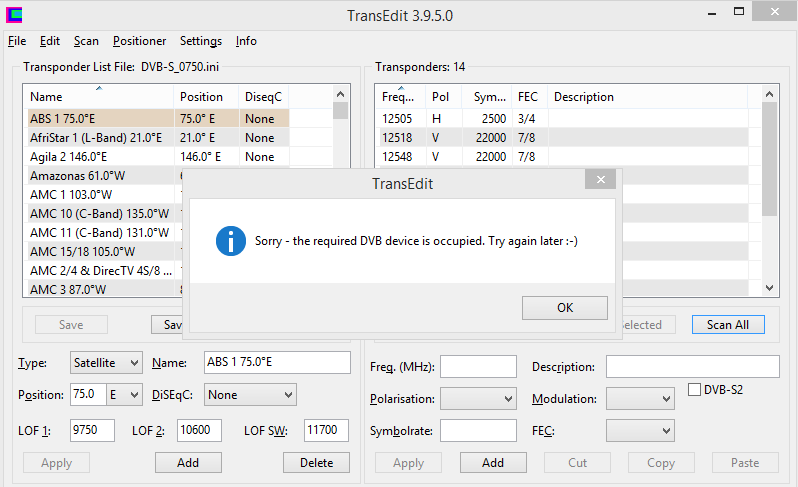
Task: Select AMC 10 (C-Band) 135.0°W row
Action: pyautogui.click(x=105, y=214)
